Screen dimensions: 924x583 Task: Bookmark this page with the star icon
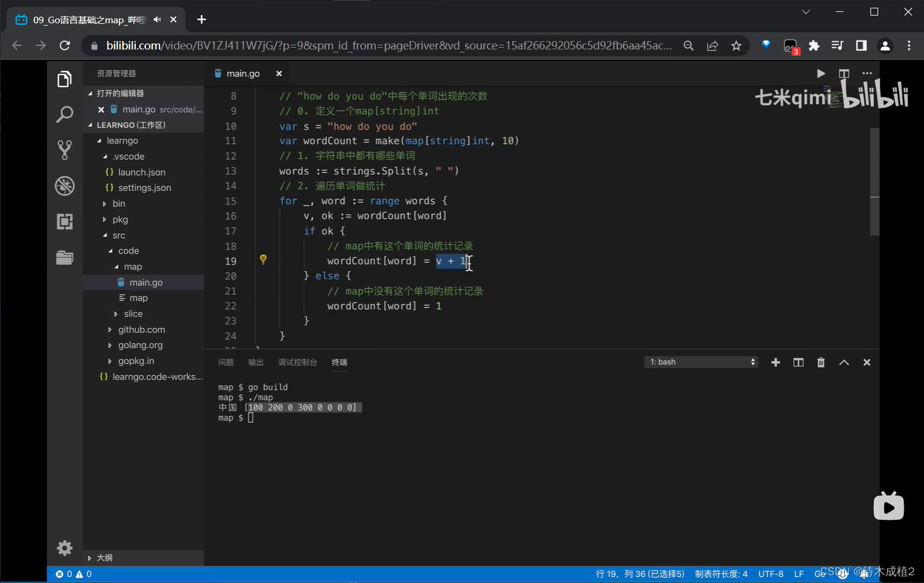736,46
